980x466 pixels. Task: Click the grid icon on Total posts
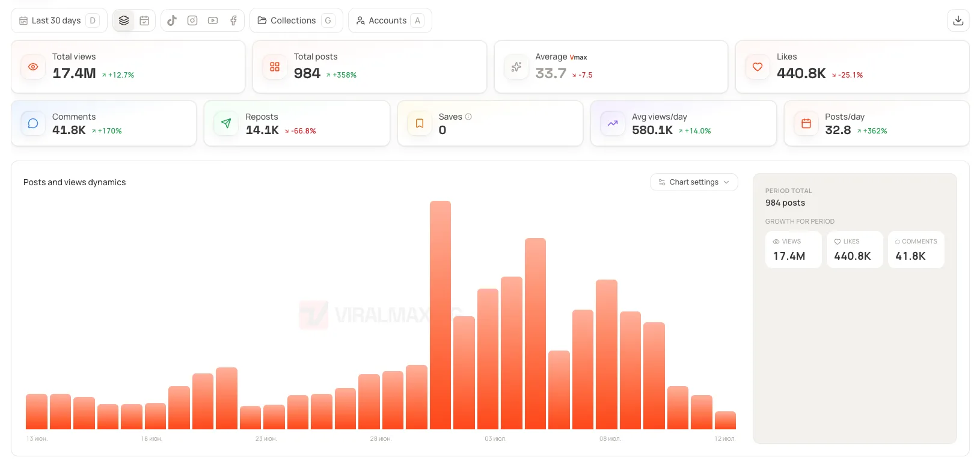[x=275, y=67]
